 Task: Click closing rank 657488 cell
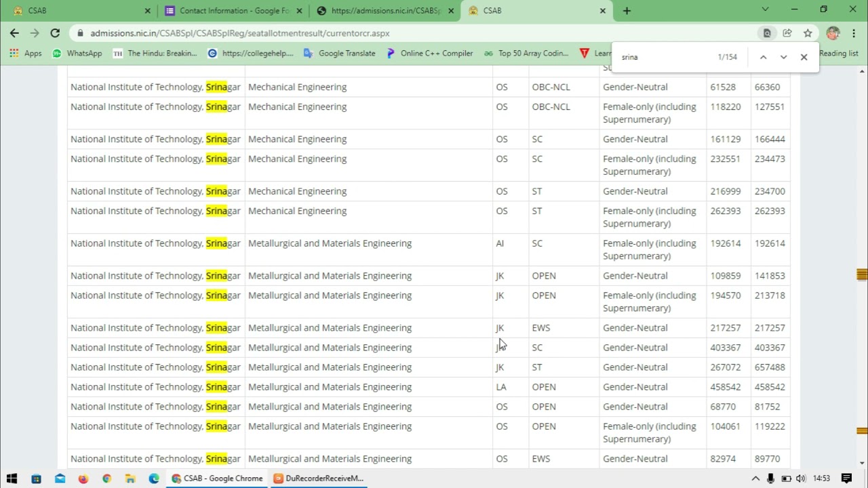[x=770, y=367]
